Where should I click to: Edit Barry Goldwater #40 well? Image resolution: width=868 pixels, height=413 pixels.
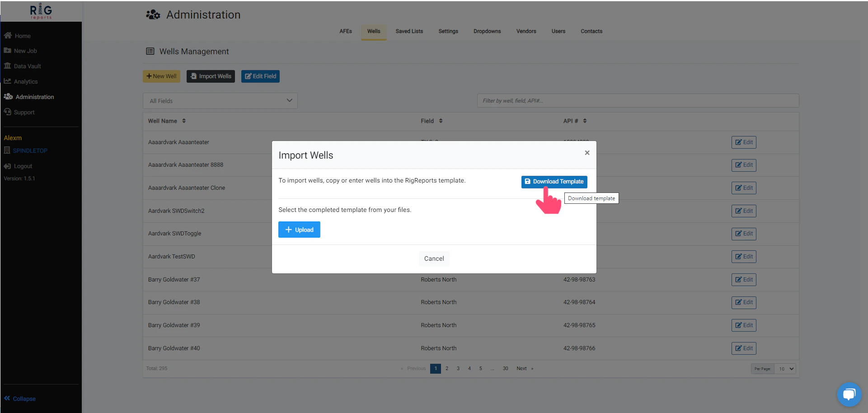[744, 348]
